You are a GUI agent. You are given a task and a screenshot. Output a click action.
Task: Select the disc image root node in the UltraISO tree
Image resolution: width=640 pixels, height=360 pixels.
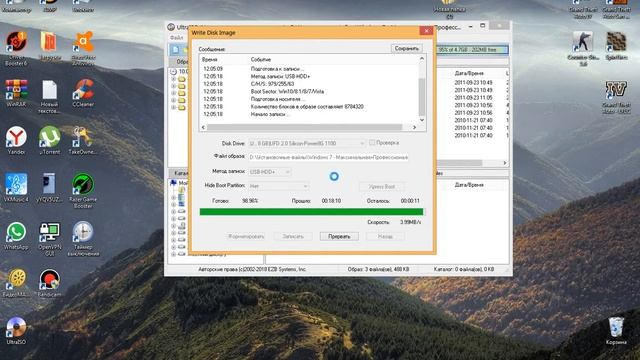pyautogui.click(x=178, y=71)
